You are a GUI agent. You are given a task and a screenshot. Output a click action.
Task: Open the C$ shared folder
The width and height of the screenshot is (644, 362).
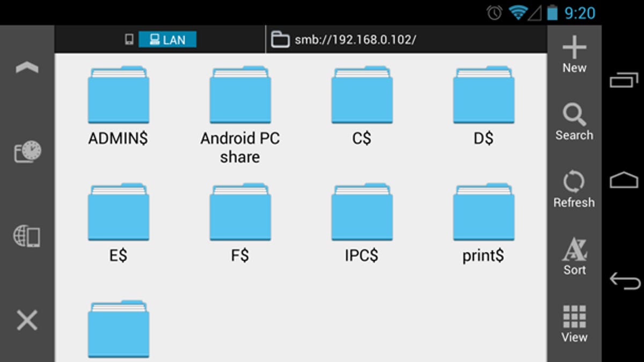[x=362, y=97]
